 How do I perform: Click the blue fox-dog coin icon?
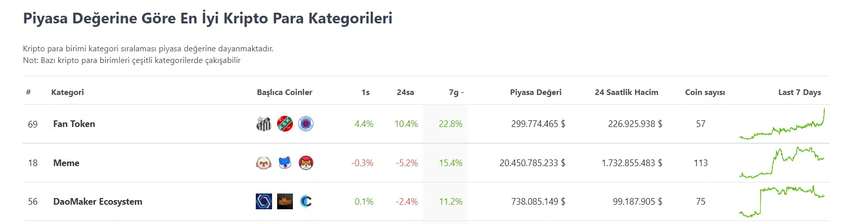285,163
